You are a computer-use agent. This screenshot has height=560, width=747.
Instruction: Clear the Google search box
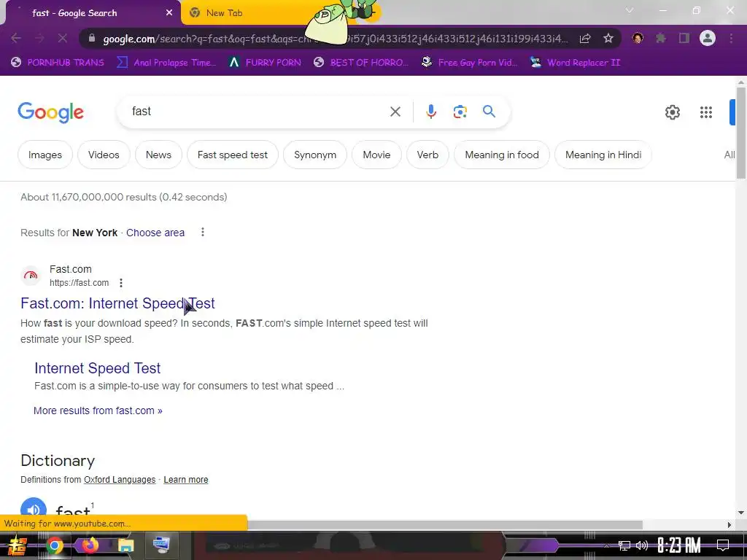pos(395,112)
